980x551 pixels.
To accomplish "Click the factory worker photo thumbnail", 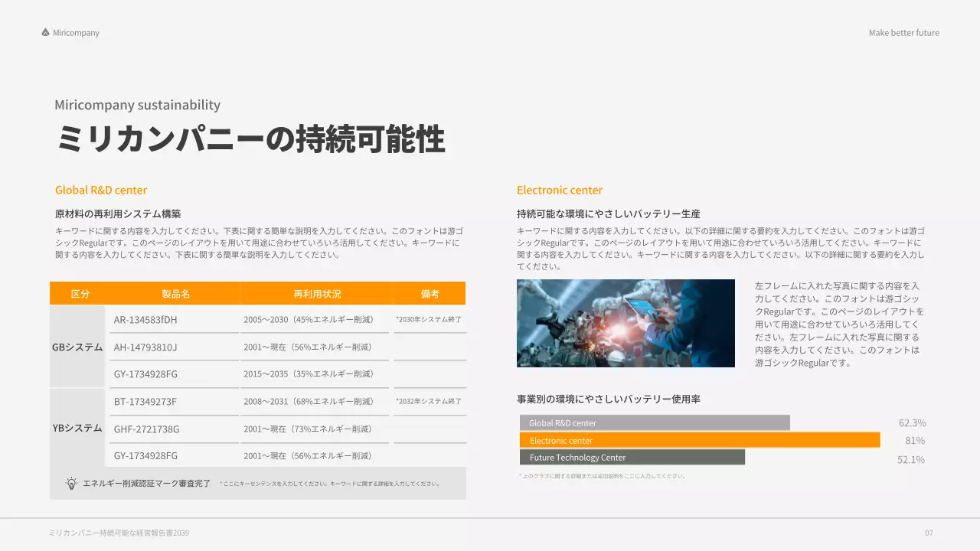I will pyautogui.click(x=626, y=322).
